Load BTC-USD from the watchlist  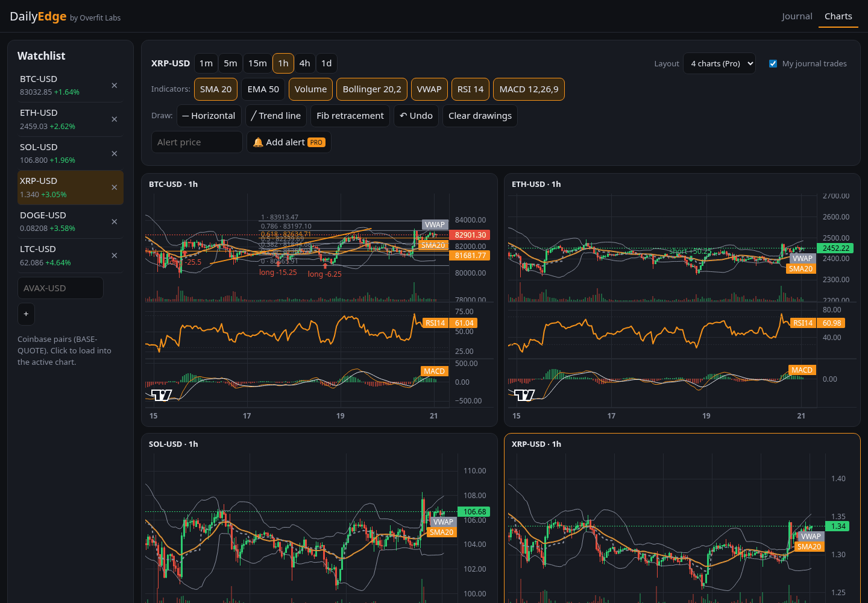[x=63, y=86]
